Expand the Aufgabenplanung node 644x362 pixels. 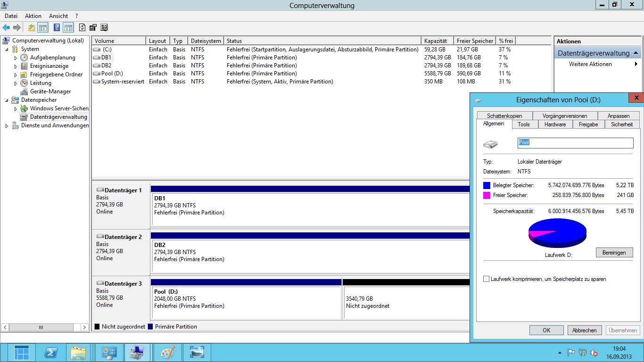[x=16, y=58]
